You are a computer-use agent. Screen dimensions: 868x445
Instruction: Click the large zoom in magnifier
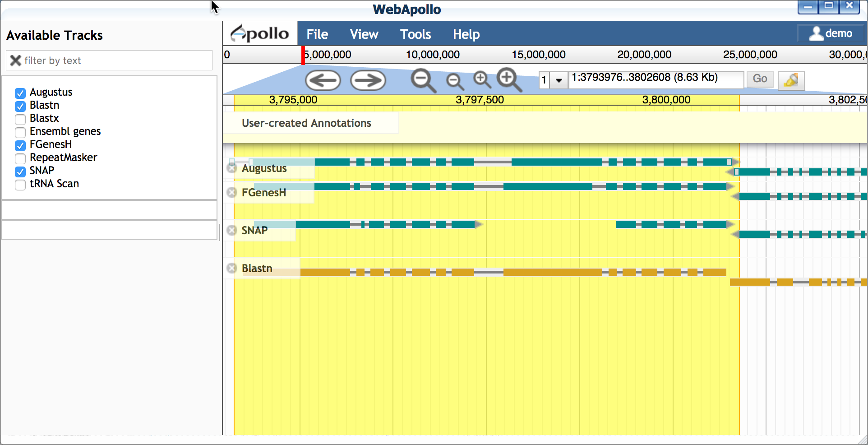[510, 80]
